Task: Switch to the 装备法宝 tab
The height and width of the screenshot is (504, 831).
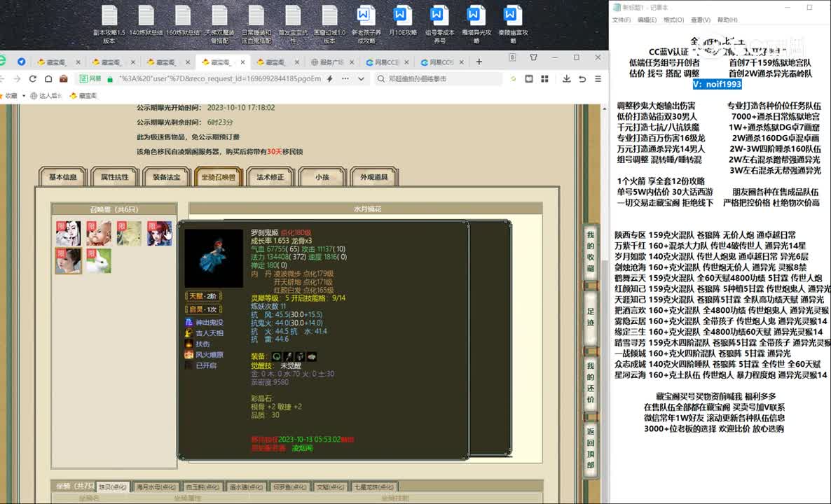Action: pos(167,177)
